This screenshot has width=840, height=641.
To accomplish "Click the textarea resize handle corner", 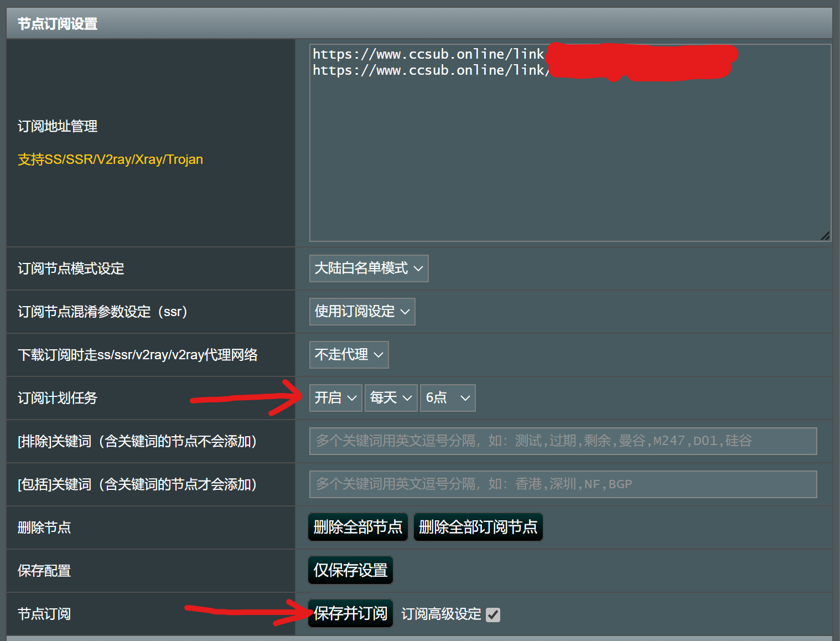I will point(825,236).
